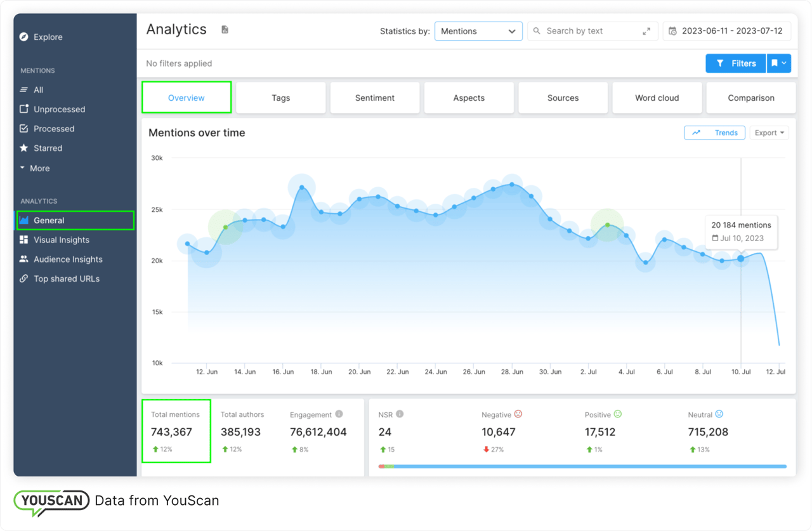Click the Explore compass icon

[x=24, y=37]
